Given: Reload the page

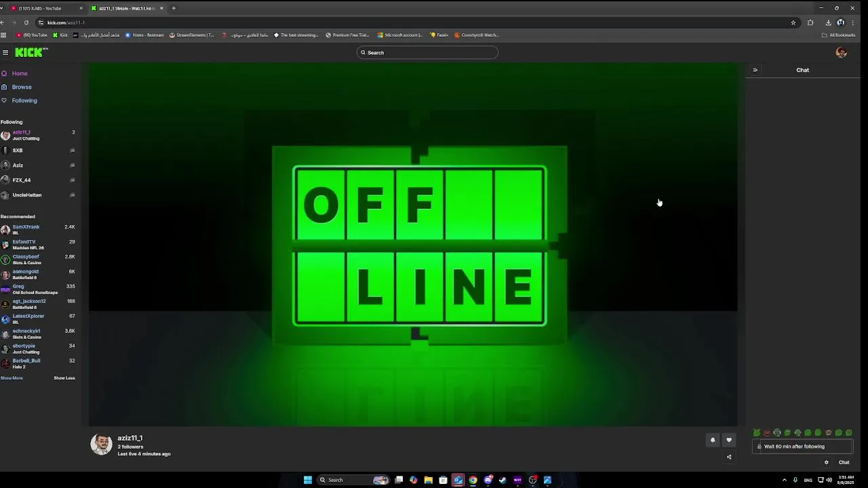Looking at the screenshot, I should [x=26, y=22].
